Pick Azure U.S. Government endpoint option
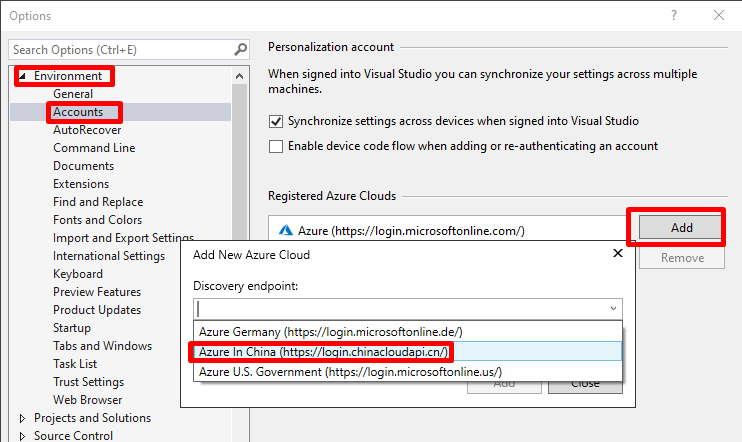This screenshot has width=742, height=442. (x=407, y=372)
